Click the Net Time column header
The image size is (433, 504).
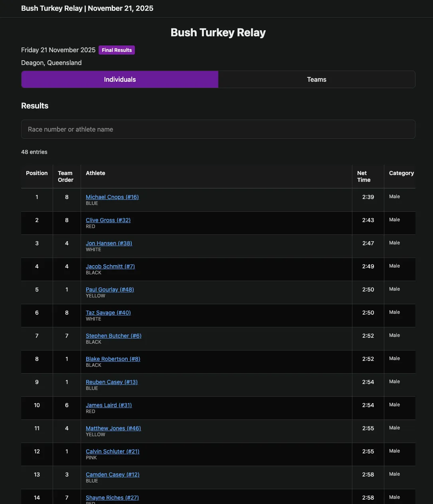pos(364,176)
